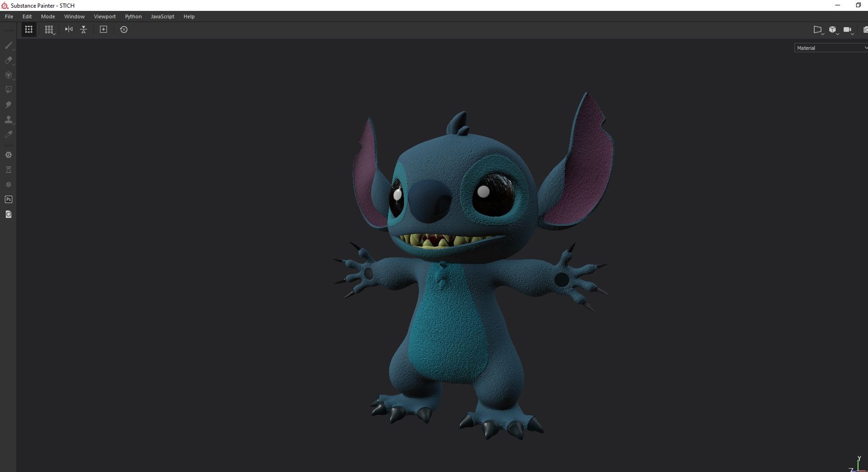Open the Mode menu

(48, 16)
